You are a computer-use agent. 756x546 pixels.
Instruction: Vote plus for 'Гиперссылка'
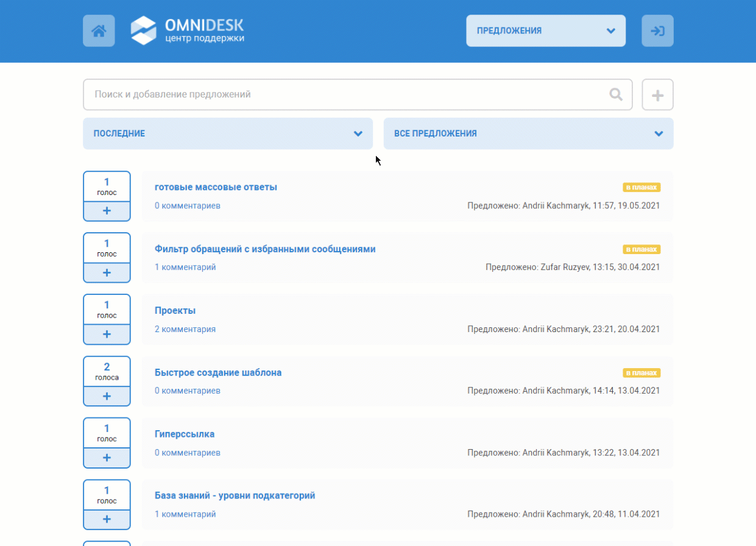(x=107, y=458)
